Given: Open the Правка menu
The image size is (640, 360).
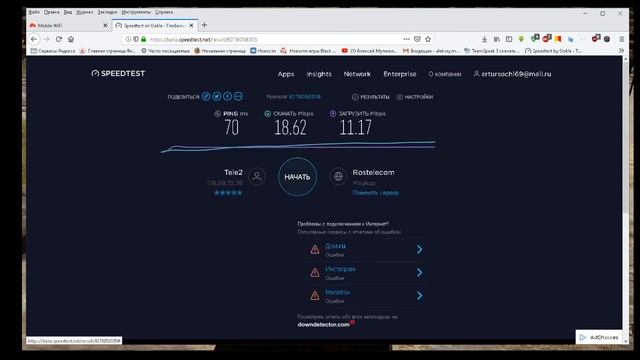Looking at the screenshot, I should pos(51,12).
